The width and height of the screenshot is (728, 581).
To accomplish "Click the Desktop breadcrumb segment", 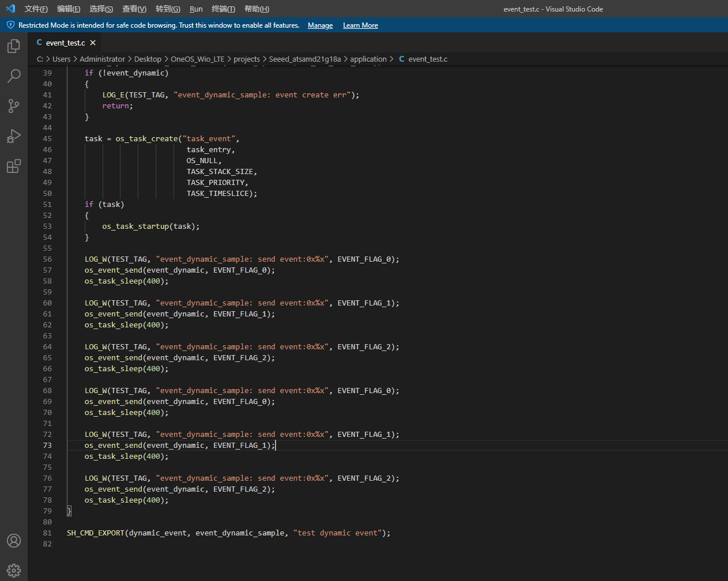I will [148, 59].
